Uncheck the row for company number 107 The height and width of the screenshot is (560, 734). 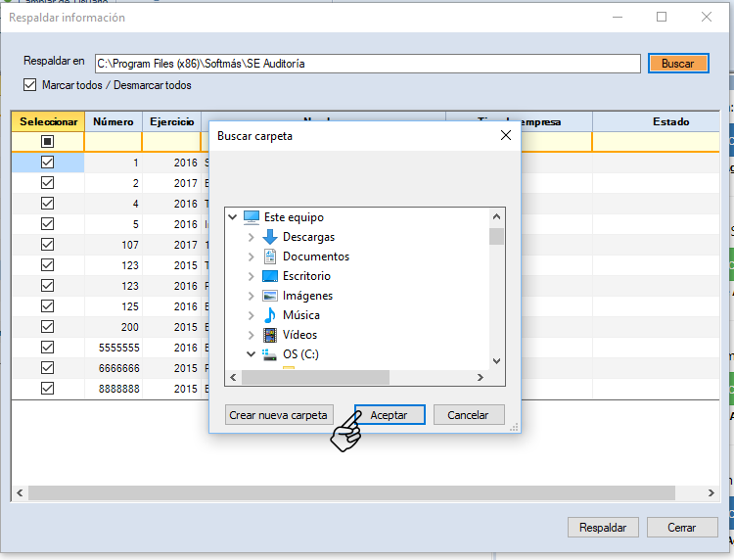coord(47,245)
